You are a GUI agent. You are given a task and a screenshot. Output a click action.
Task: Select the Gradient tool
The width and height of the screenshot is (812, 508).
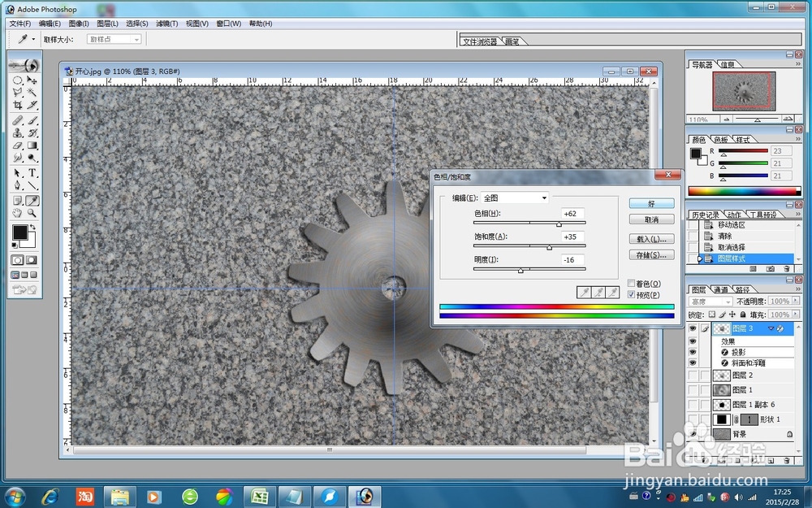pos(32,145)
